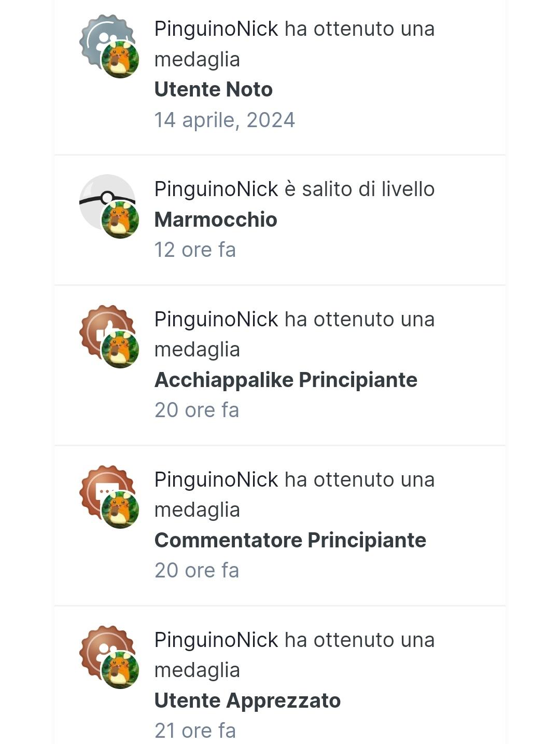Screen dimensions: 560x744
Task: Open the Utente Noto medal title
Action: pyautogui.click(x=213, y=90)
